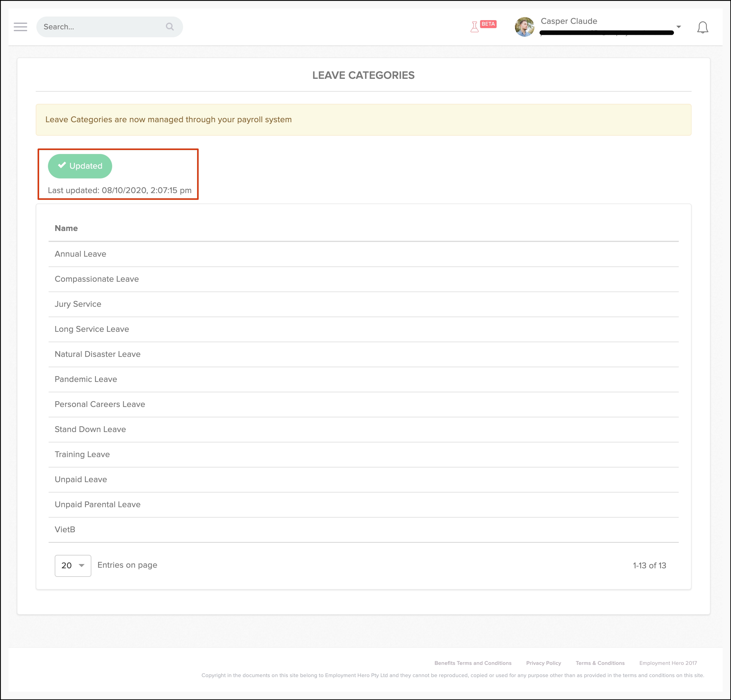This screenshot has height=700, width=731.
Task: Open the entries-per-page dropdown showing 20
Action: tap(73, 565)
